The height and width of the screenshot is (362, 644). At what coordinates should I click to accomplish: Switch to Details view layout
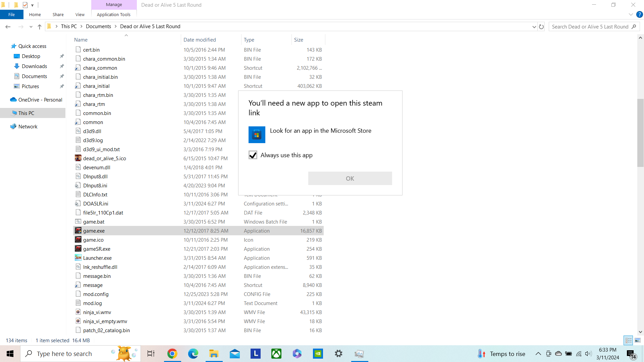click(629, 340)
